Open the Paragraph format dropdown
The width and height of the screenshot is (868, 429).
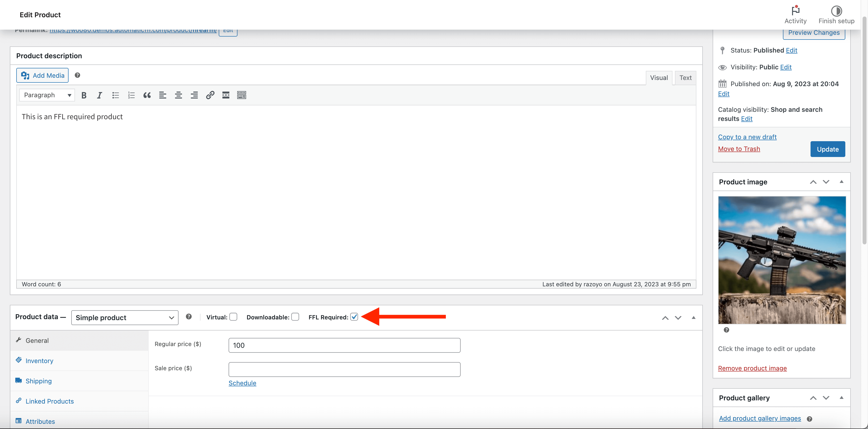point(47,95)
